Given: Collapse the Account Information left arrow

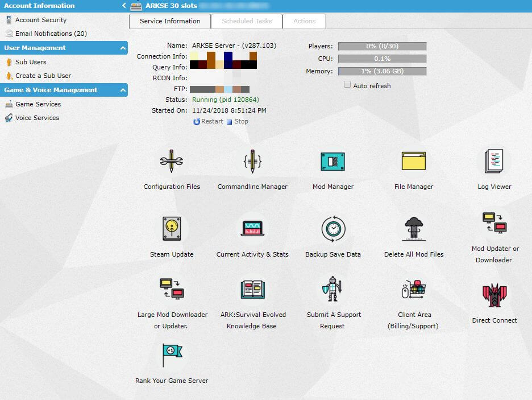Looking at the screenshot, I should tap(124, 6).
